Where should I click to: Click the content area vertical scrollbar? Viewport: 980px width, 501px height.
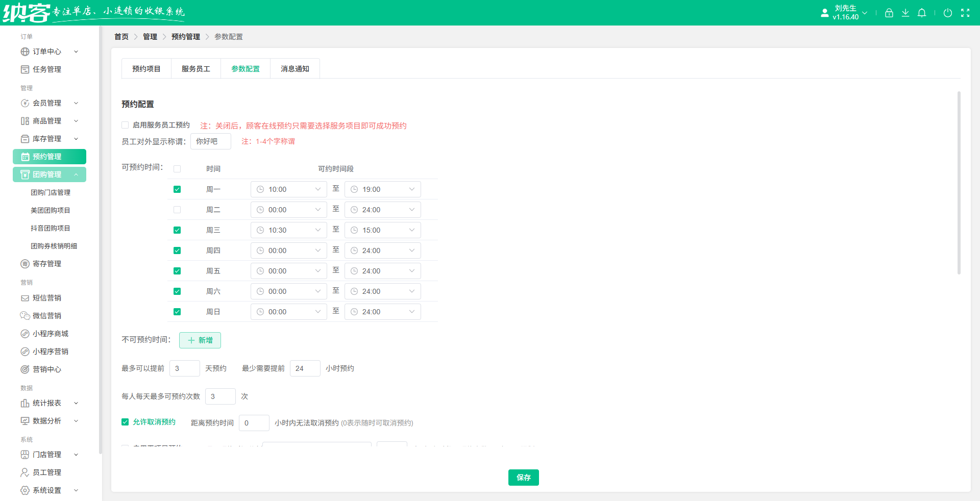pyautogui.click(x=959, y=183)
